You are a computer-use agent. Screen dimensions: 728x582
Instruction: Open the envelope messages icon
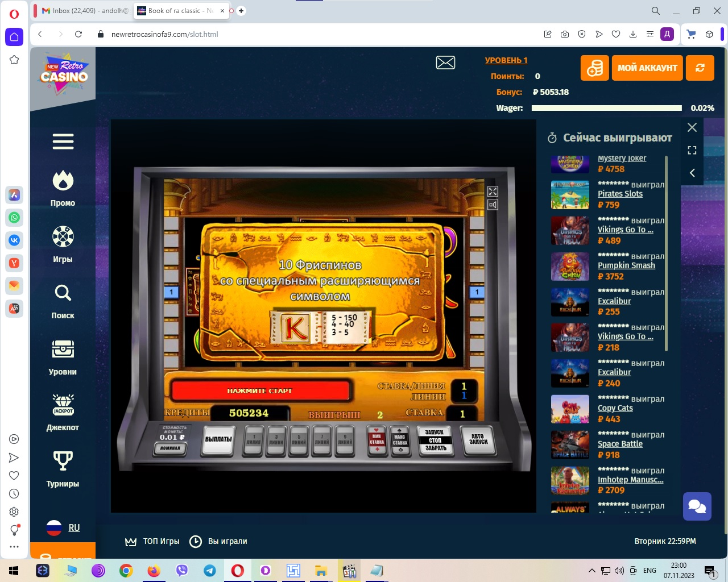(x=445, y=63)
